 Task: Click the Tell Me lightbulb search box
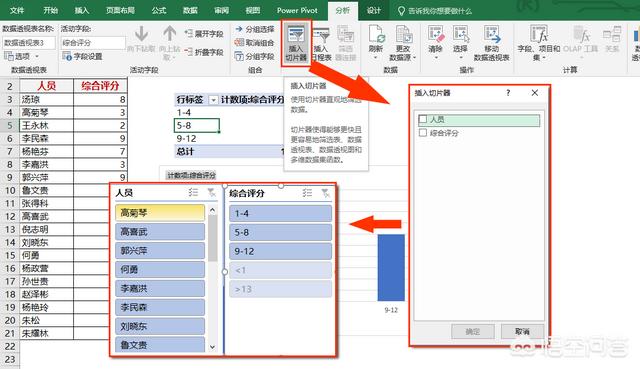[435, 11]
